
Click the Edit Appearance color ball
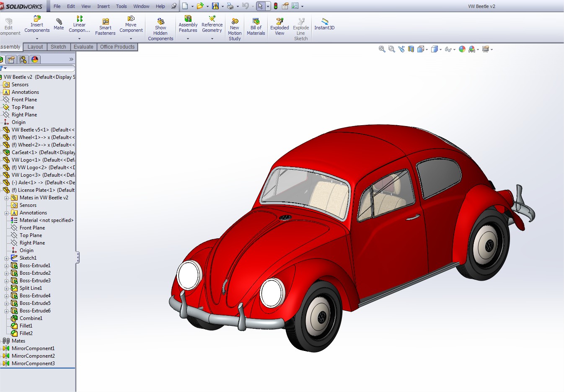[462, 49]
